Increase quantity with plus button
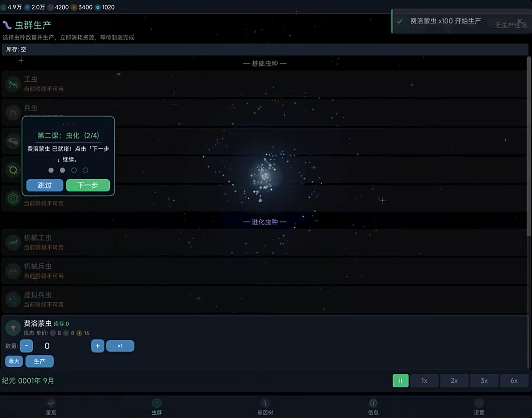The image size is (532, 418). click(x=98, y=346)
